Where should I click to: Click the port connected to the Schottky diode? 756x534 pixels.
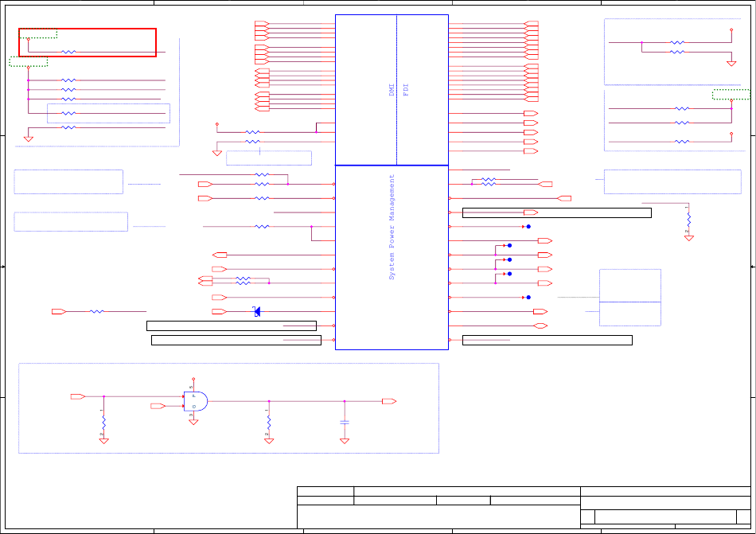[220, 312]
